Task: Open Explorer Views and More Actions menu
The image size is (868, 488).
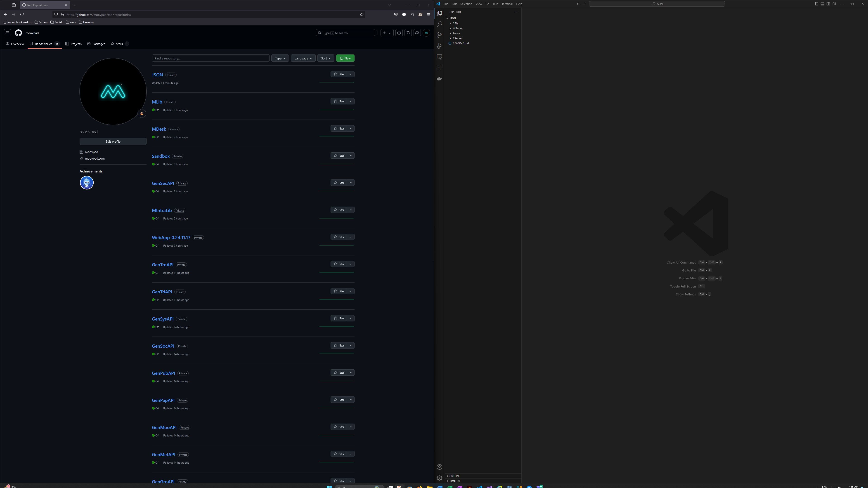Action: [516, 12]
